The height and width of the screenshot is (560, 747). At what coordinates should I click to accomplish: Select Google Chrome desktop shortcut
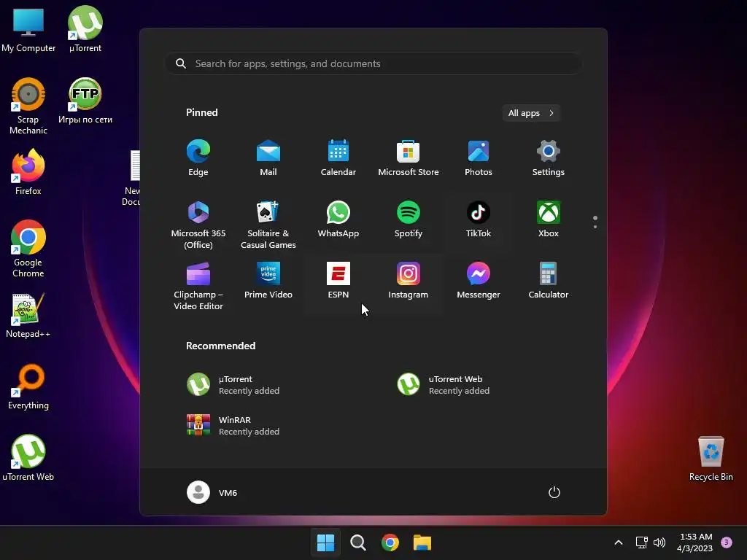pyautogui.click(x=28, y=249)
